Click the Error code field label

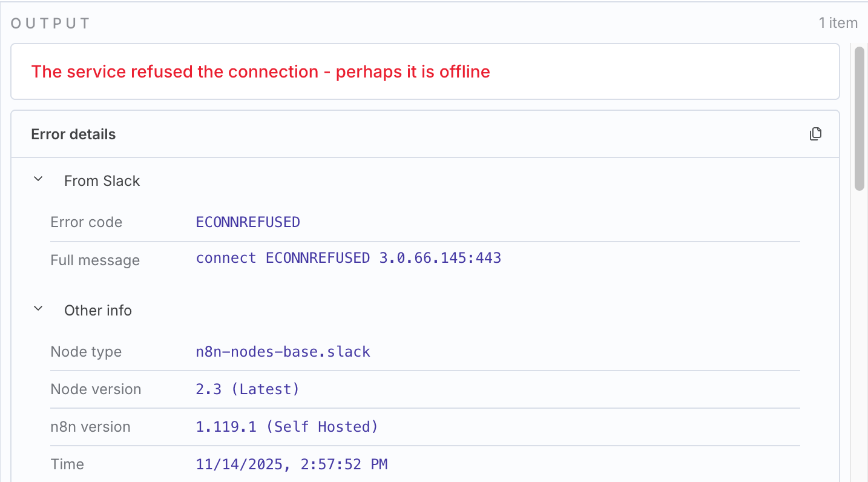click(x=86, y=222)
